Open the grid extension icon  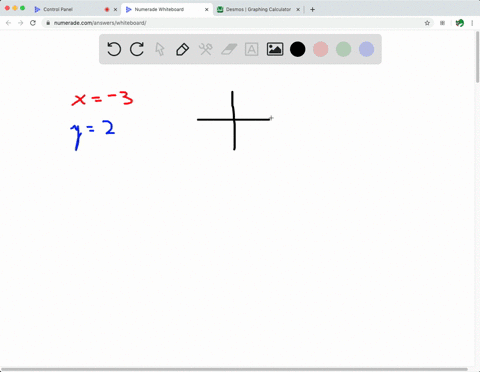click(442, 23)
